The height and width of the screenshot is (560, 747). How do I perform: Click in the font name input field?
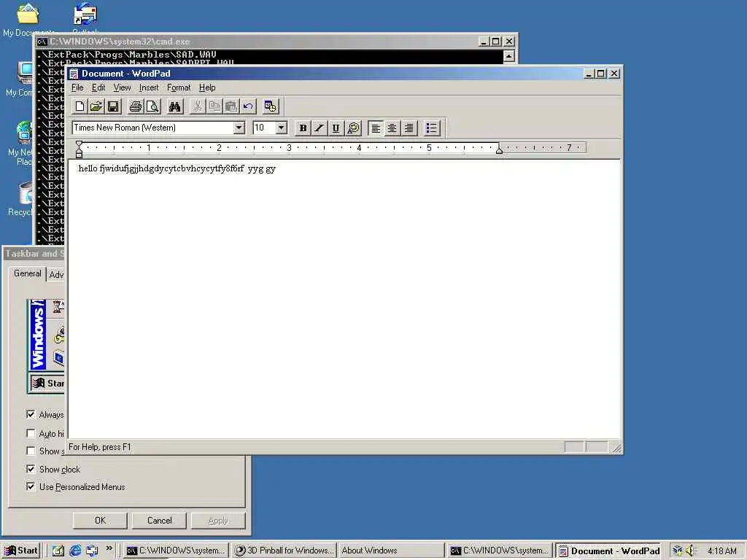coord(152,128)
